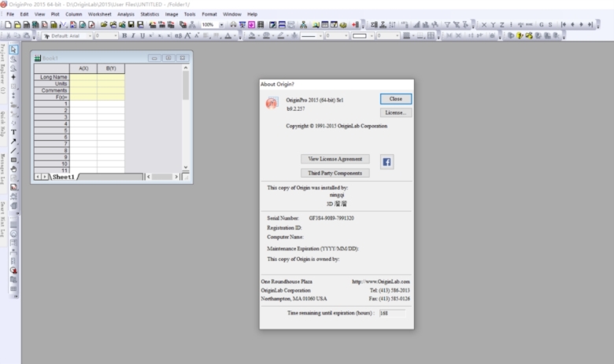This screenshot has height=364, width=614.
Task: Set column as Y designation
Action: tap(493, 24)
